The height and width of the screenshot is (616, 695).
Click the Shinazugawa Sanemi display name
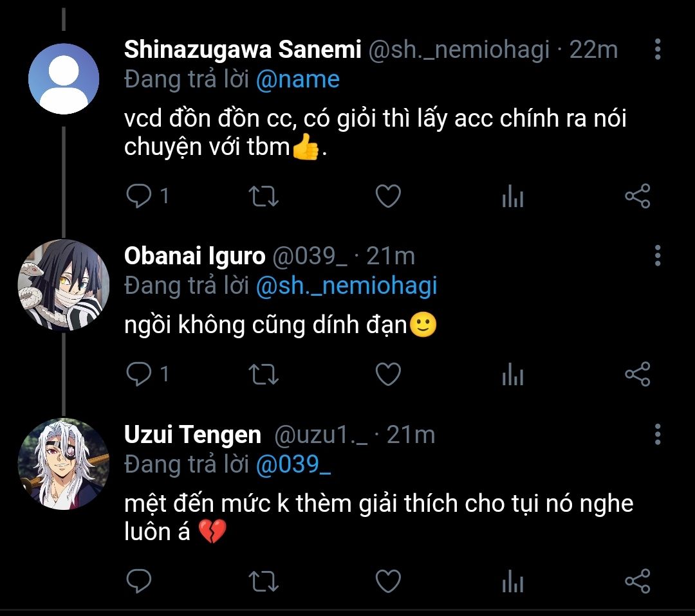[x=242, y=50]
